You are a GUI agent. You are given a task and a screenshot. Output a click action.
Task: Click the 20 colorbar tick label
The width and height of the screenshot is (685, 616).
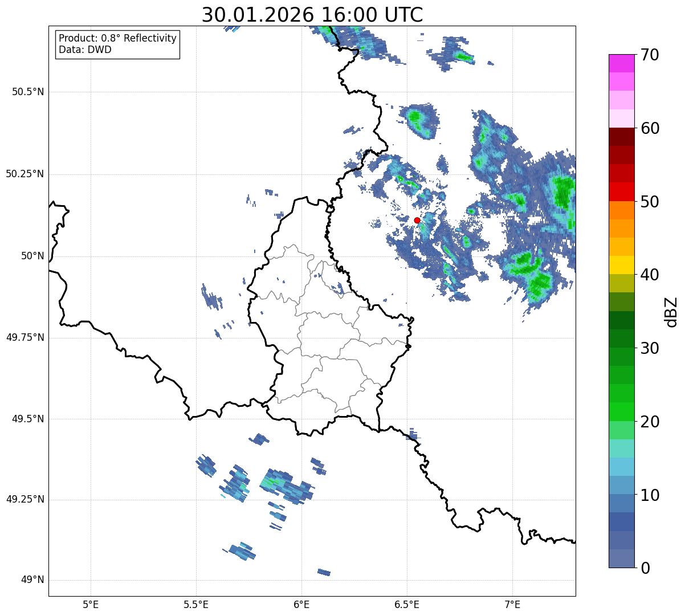pyautogui.click(x=651, y=422)
